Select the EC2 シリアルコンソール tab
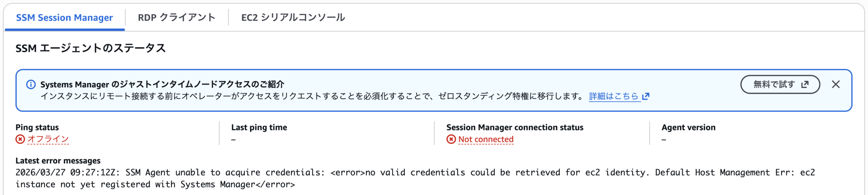Screen dimensions: 868x195 (293, 18)
